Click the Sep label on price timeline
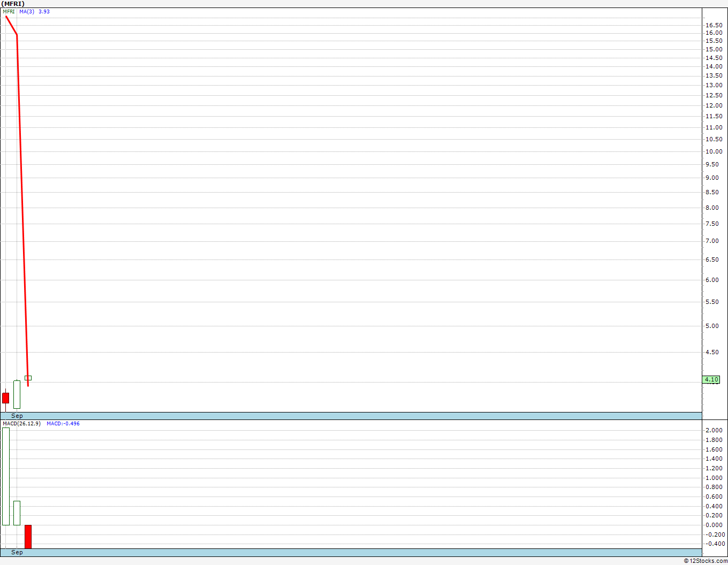This screenshot has width=728, height=565. (17, 416)
